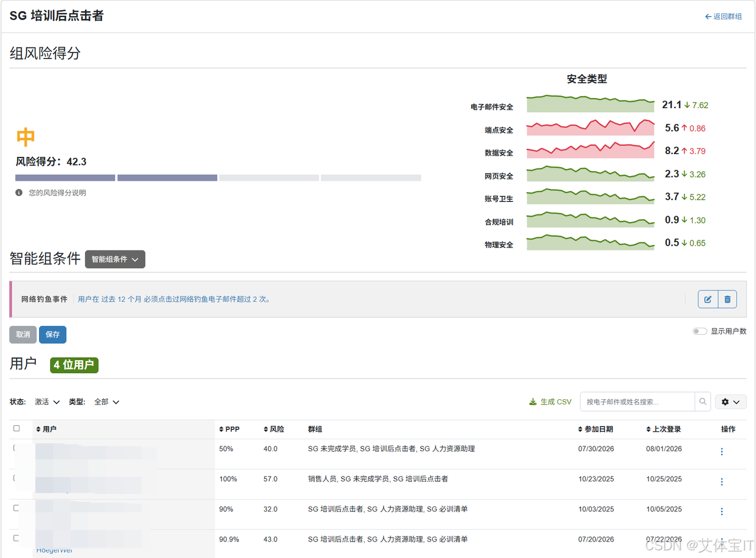Open the 类型 全部 filter dropdown
The image size is (756, 558).
[x=107, y=402]
